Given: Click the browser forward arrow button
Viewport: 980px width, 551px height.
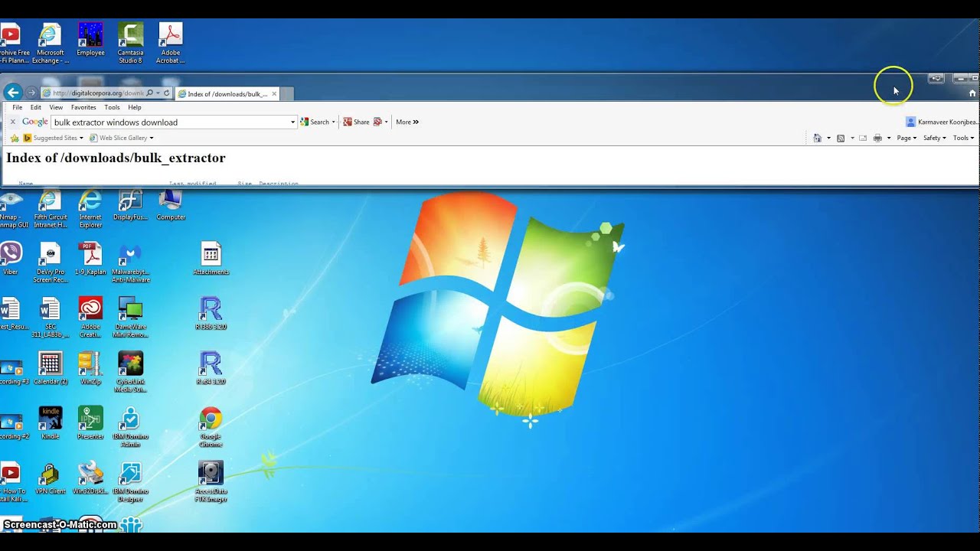Looking at the screenshot, I should 31,93.
